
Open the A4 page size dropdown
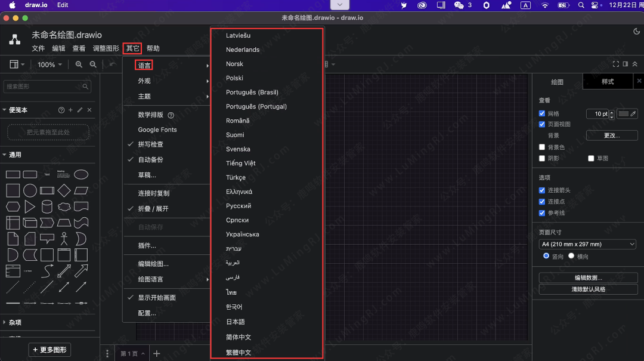(x=587, y=244)
